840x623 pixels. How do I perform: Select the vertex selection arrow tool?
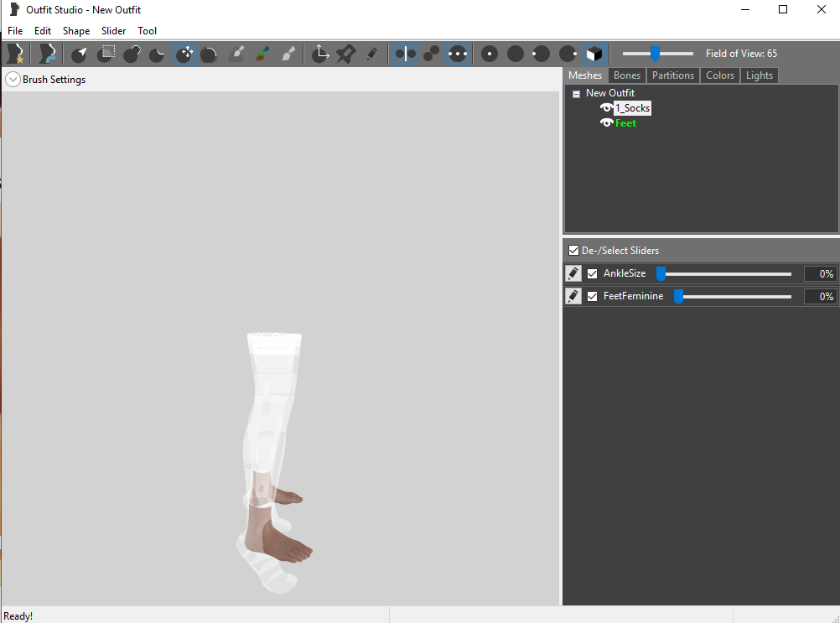[80, 54]
